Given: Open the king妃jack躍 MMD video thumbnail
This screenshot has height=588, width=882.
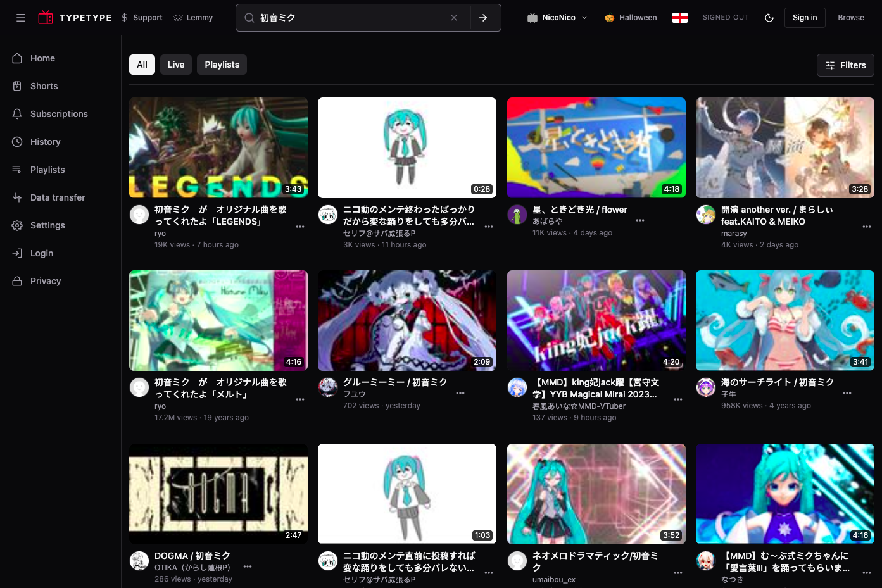Looking at the screenshot, I should tap(596, 320).
